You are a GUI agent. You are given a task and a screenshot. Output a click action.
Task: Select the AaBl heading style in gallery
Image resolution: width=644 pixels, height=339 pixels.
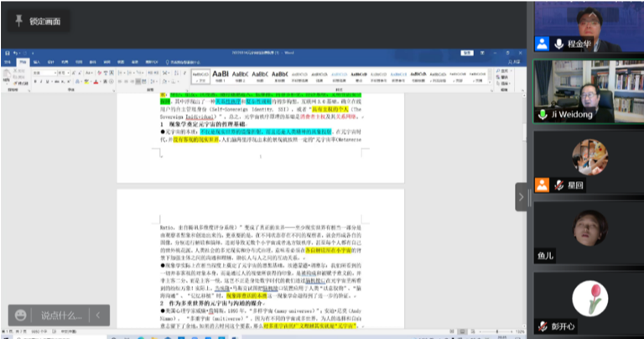pyautogui.click(x=221, y=75)
